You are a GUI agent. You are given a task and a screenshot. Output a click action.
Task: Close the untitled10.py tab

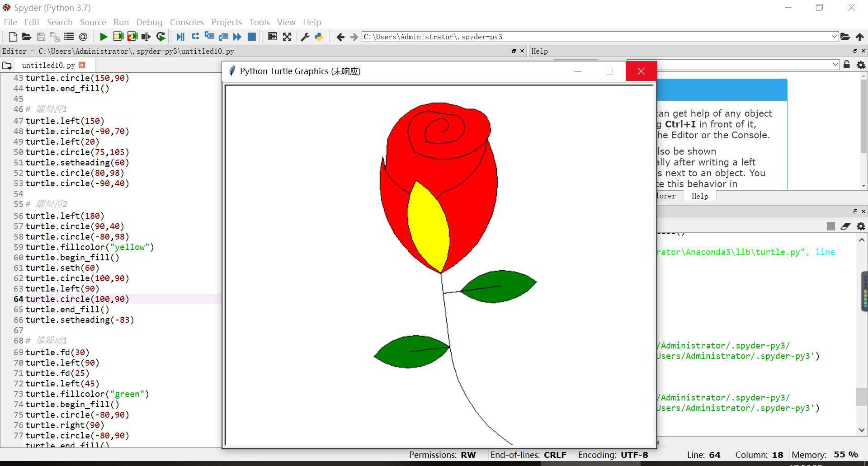click(x=82, y=65)
